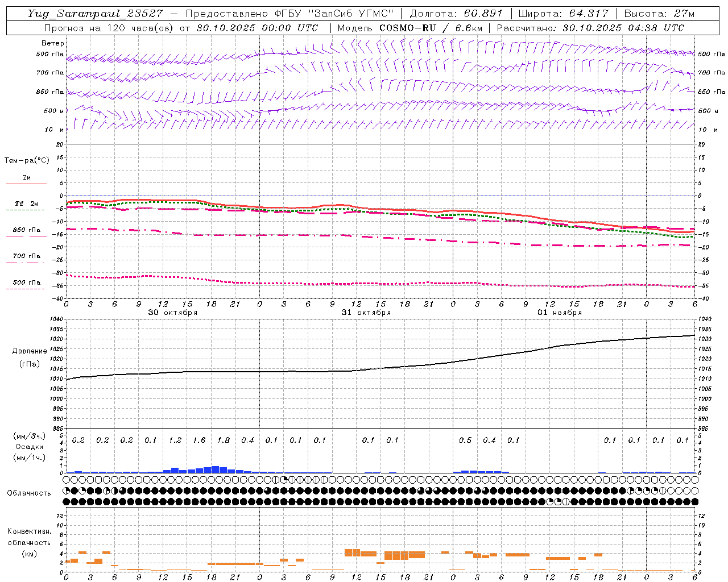Click the date label 31 октября
Viewport: 728px width, 582px height.
coord(366,313)
